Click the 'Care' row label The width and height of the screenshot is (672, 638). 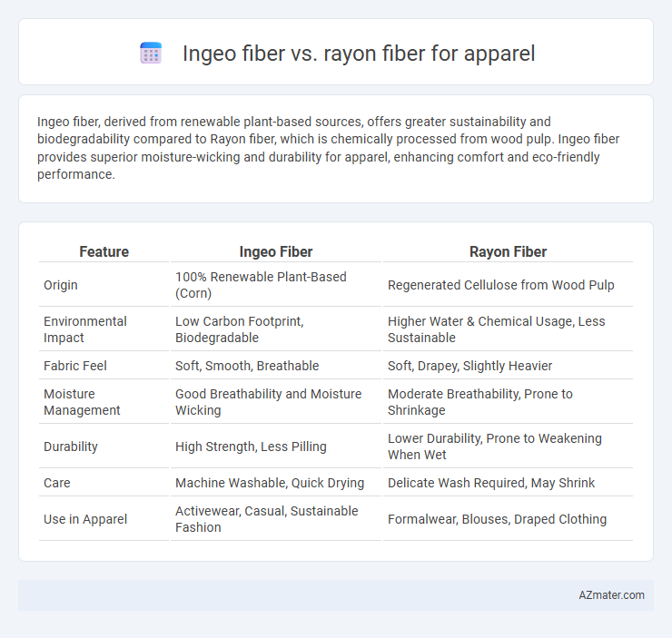click(x=56, y=483)
